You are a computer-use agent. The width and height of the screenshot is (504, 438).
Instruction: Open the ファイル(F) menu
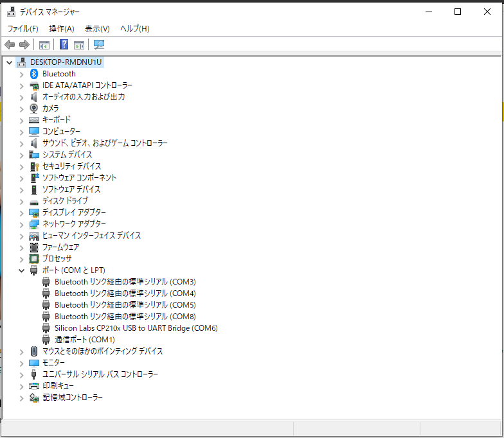pos(23,29)
